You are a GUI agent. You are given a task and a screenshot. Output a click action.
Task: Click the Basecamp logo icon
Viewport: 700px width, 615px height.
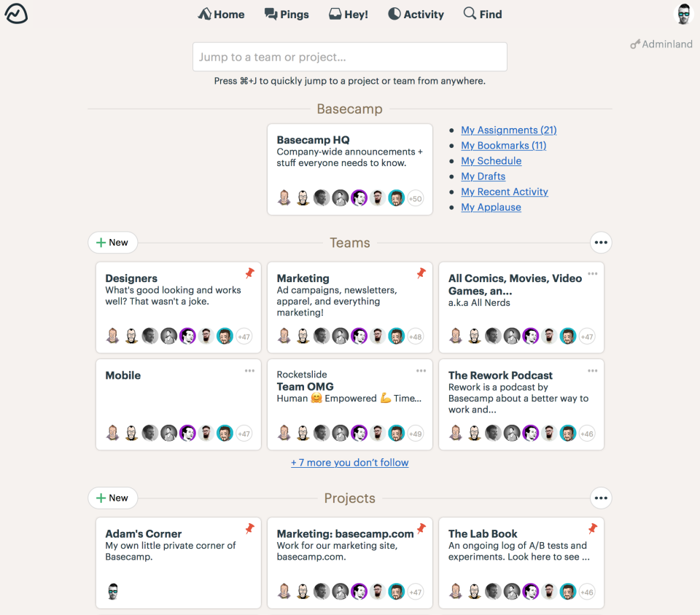click(16, 14)
